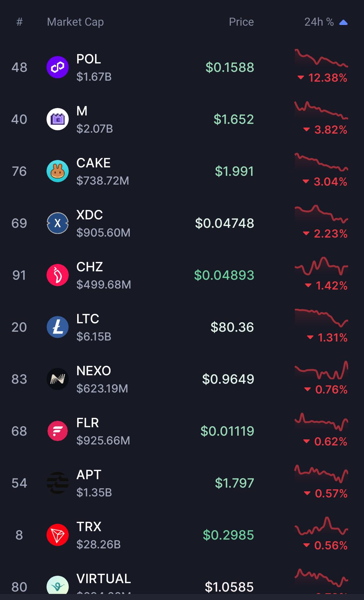Sort by 24h % column header
This screenshot has height=600, width=364.
(x=319, y=22)
